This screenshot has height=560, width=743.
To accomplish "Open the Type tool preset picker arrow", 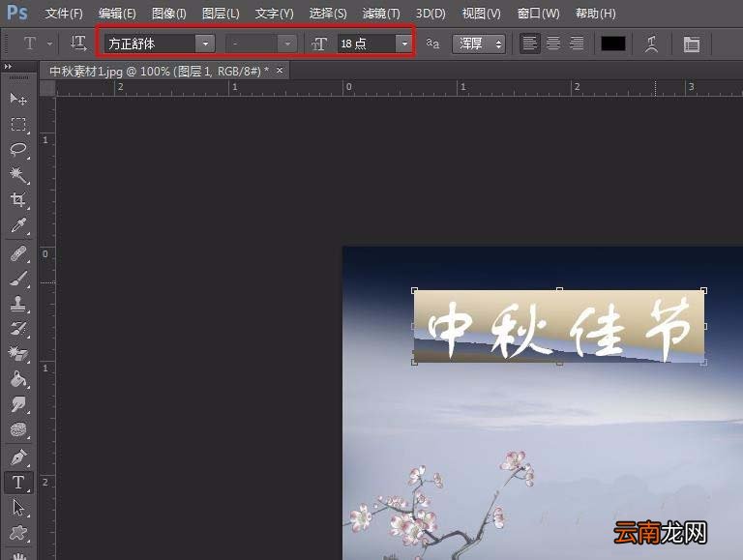I will 49,44.
